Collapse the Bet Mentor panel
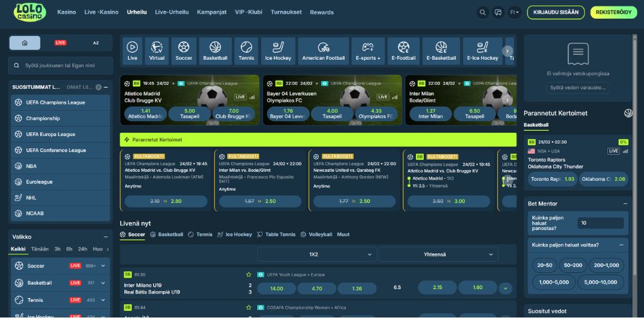This screenshot has width=644, height=322. (625, 204)
